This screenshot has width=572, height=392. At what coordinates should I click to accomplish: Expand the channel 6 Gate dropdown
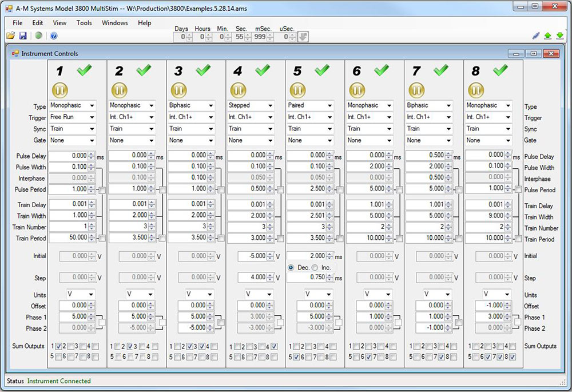point(370,141)
